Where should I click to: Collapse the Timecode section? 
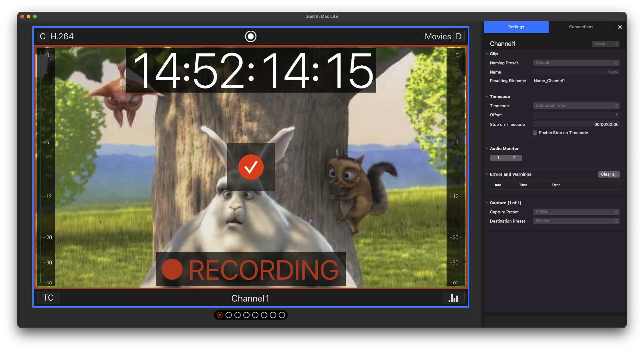click(487, 96)
